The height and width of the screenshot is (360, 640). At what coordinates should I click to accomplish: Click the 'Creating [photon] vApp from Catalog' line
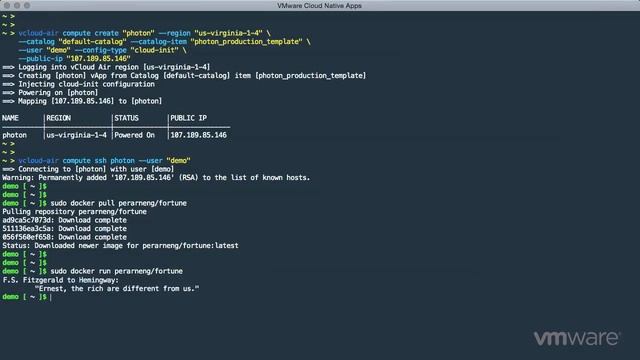click(184, 76)
